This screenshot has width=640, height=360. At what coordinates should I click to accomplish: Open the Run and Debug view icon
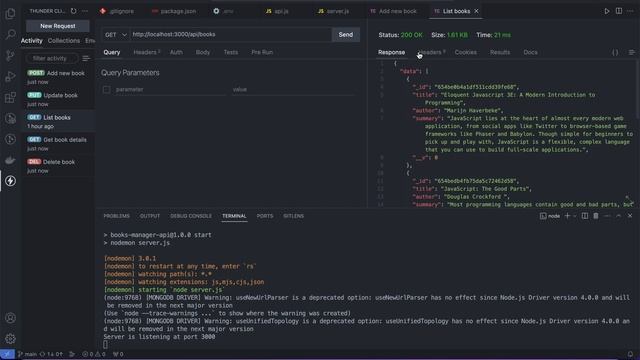click(x=10, y=76)
